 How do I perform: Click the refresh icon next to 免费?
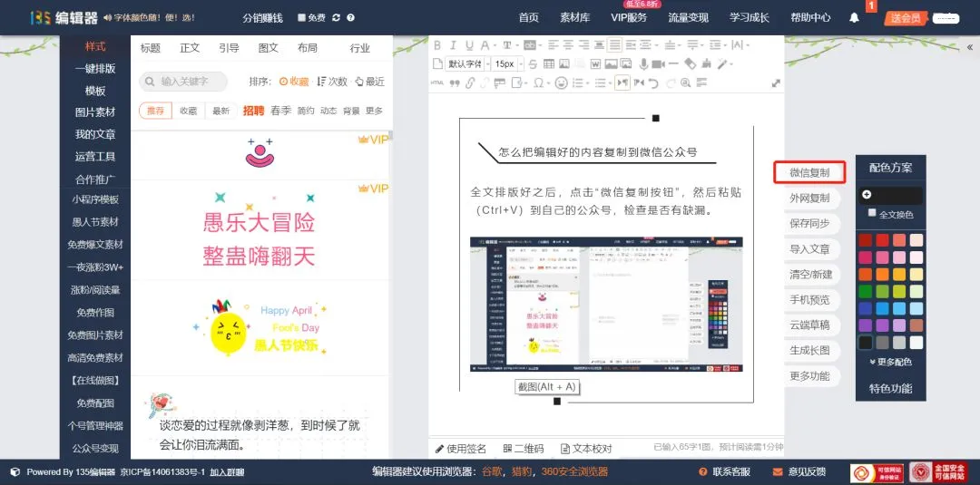pyautogui.click(x=337, y=17)
